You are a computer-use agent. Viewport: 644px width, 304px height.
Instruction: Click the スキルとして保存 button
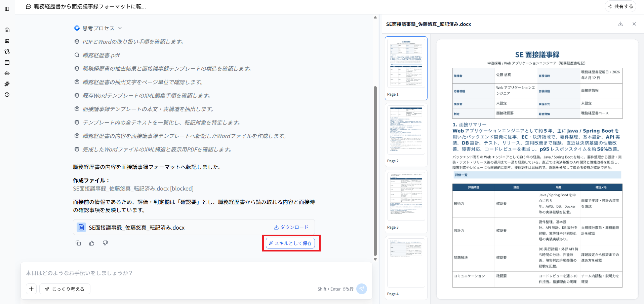tap(290, 243)
